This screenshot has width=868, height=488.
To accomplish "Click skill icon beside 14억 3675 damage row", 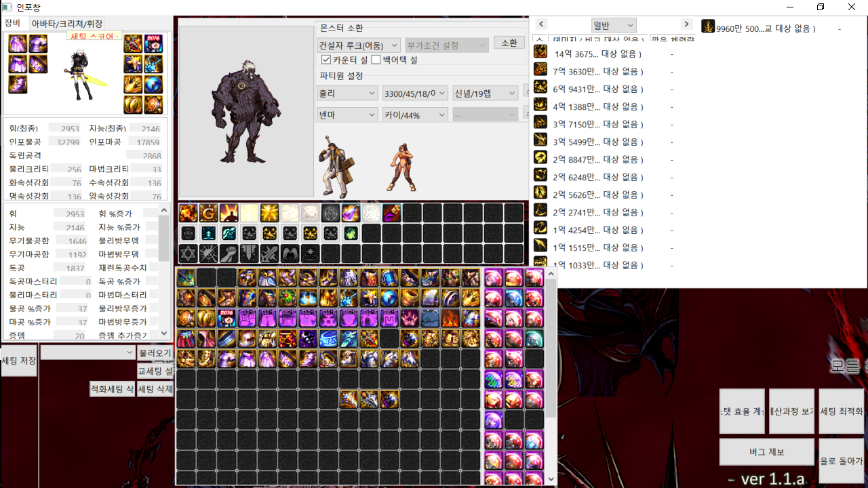I will point(540,52).
